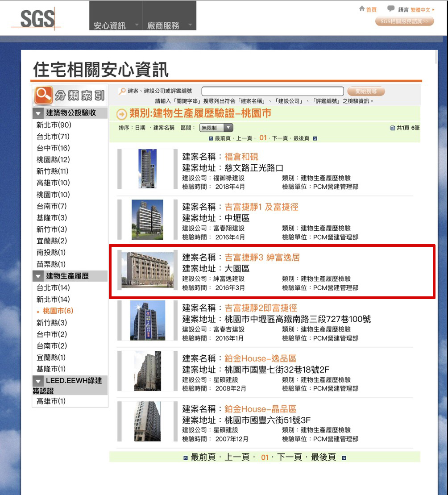Click the SGS相關服務諮詢 button

[x=404, y=21]
